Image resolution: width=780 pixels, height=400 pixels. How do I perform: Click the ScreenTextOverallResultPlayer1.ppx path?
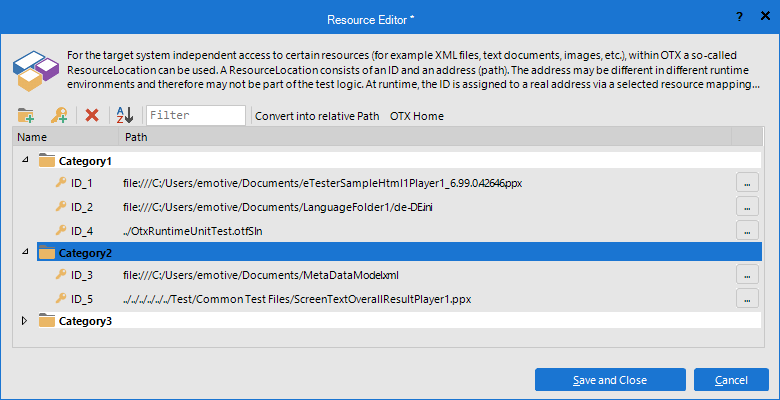pyautogui.click(x=297, y=300)
